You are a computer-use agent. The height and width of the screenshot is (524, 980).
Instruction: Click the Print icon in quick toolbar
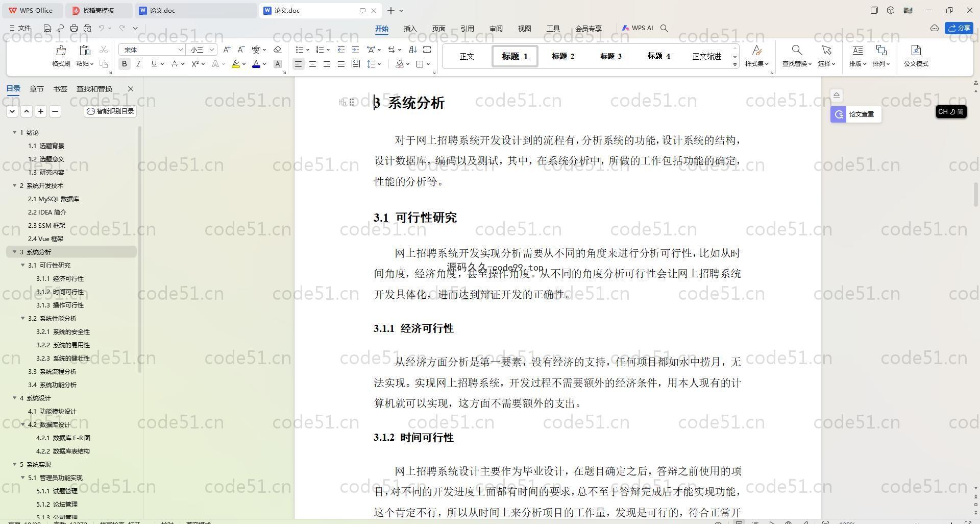pos(74,28)
